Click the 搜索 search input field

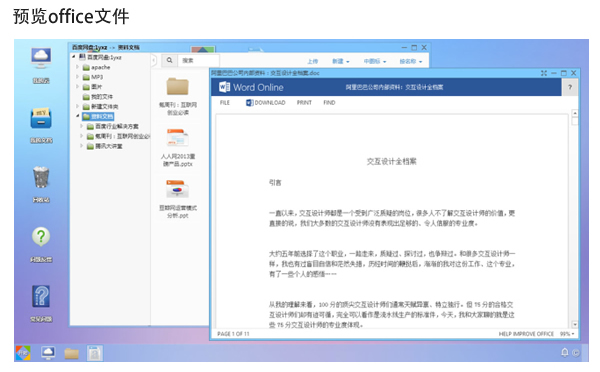pyautogui.click(x=198, y=60)
